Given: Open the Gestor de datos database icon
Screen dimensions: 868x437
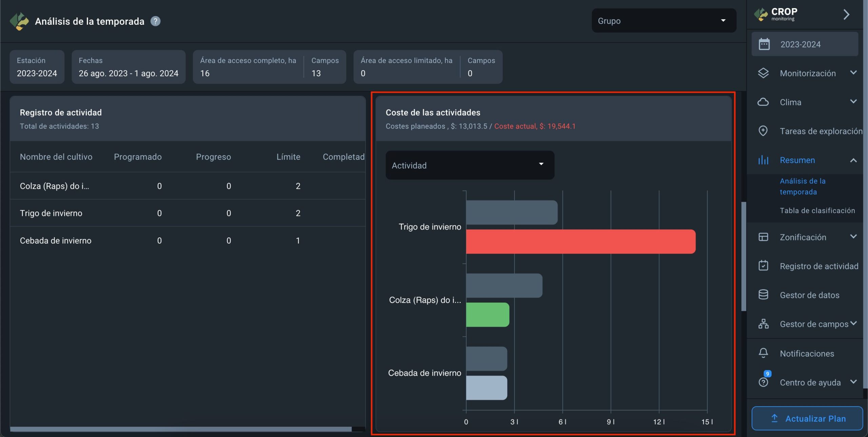Looking at the screenshot, I should 763,295.
